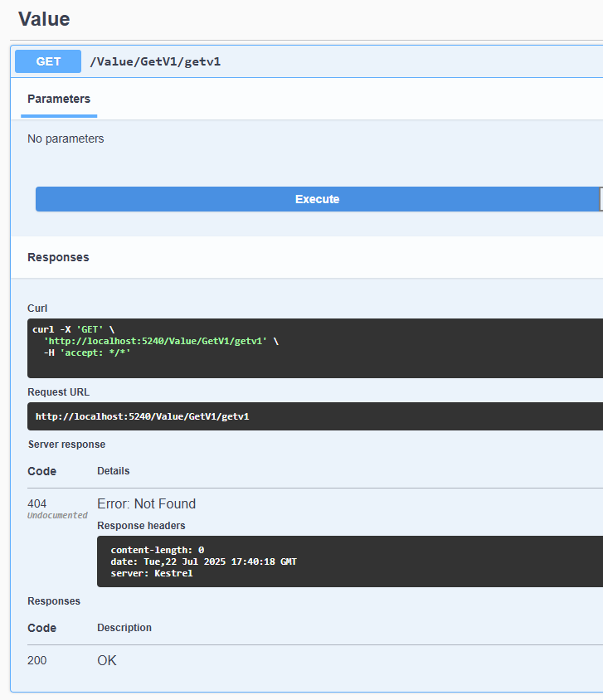Select the 'Error: Not Found' text
The image size is (603, 700).
tap(147, 503)
